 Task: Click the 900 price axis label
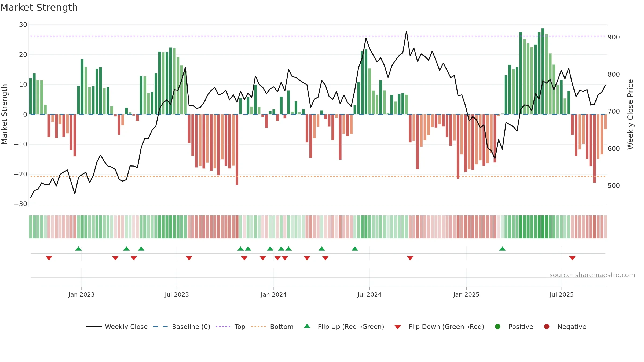614,37
